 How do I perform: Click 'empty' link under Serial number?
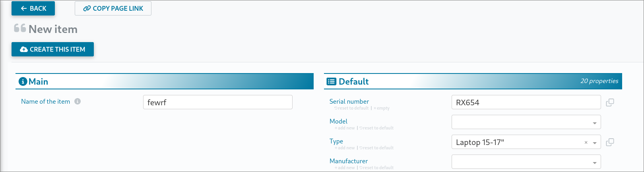[382, 108]
